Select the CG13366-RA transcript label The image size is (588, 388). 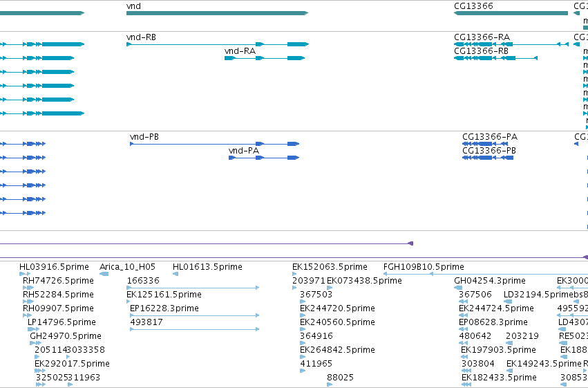pos(482,37)
